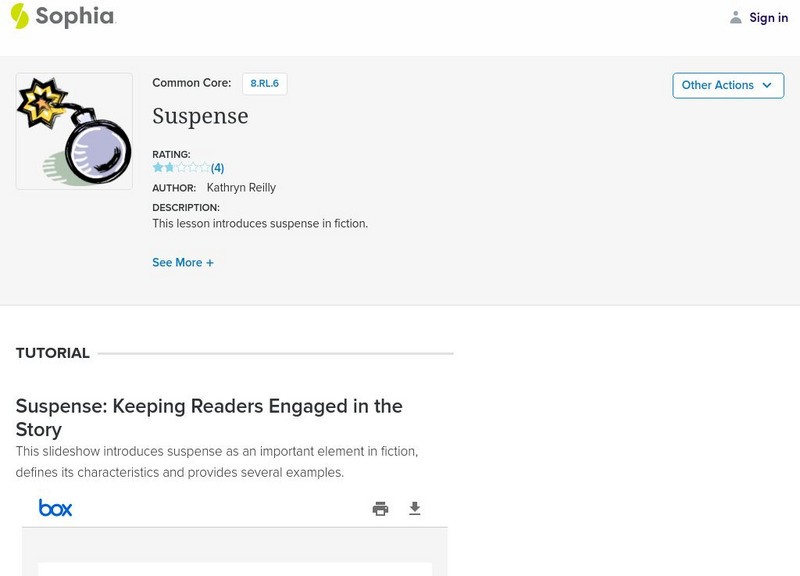Expand the Other Actions dropdown
The image size is (800, 576).
point(727,85)
